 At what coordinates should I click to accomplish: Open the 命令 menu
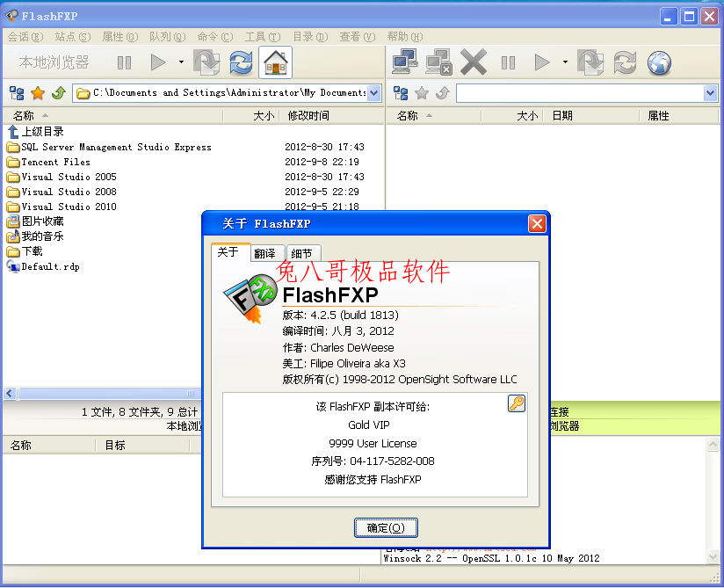(215, 37)
